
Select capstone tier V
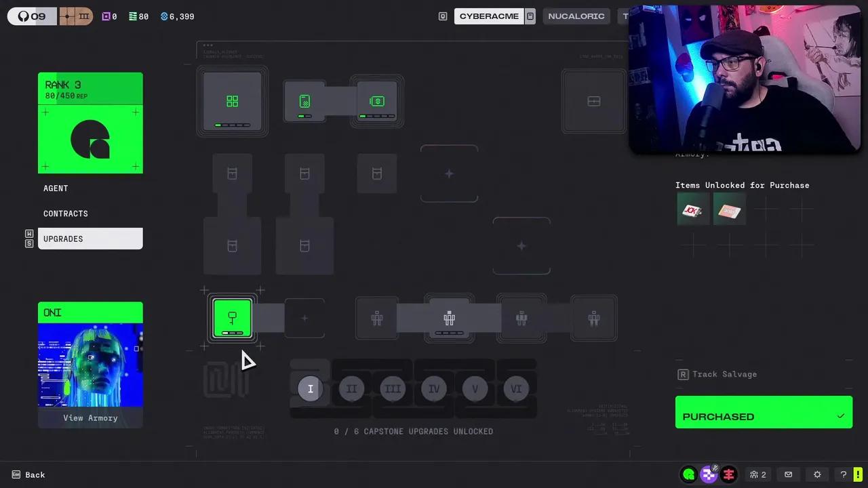tap(475, 388)
